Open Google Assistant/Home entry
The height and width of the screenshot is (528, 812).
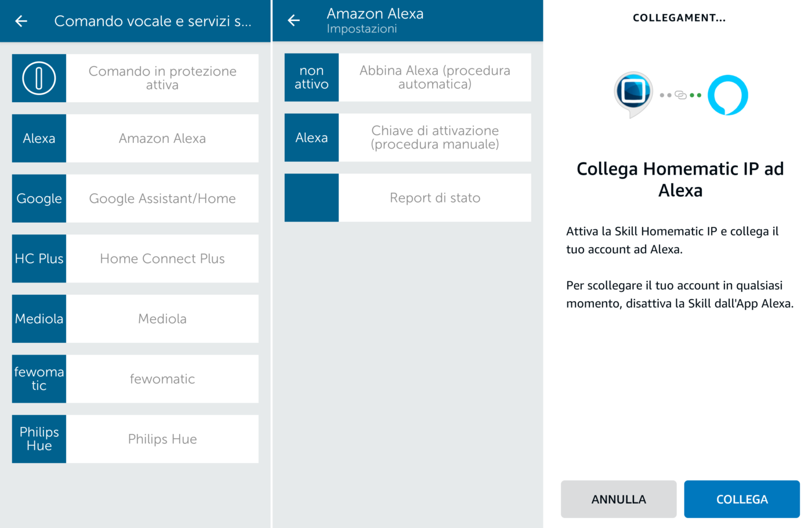pos(162,198)
